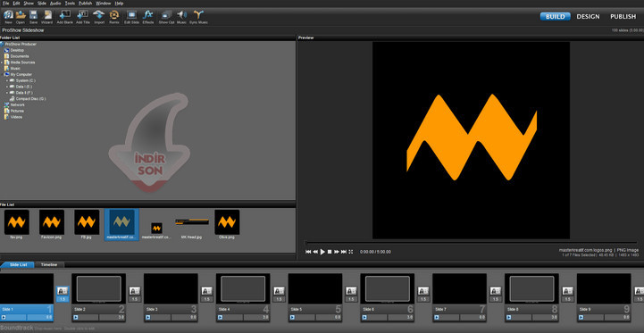
Task: Click the play icon on Slide 4
Action: coord(220,317)
